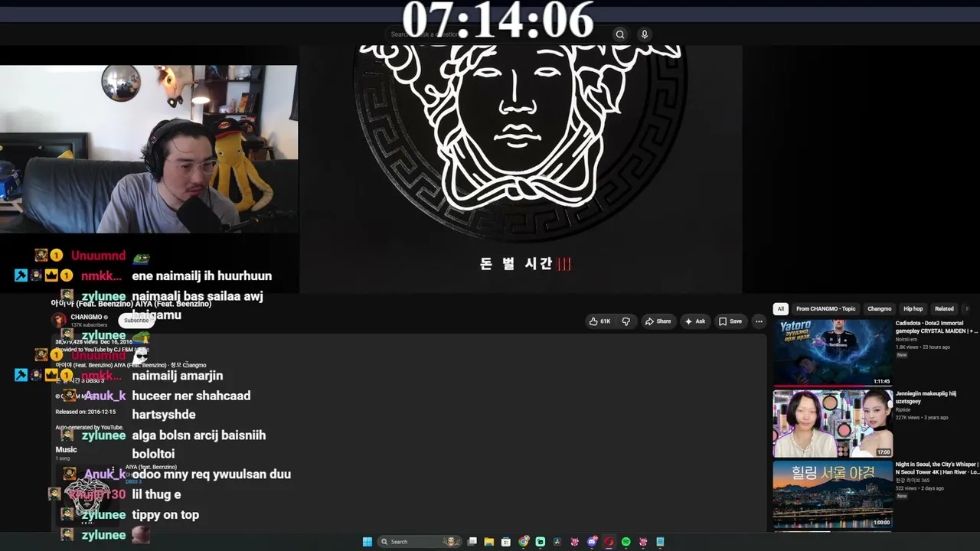This screenshot has width=980, height=551.
Task: Like the video with 61K likes
Action: [599, 321]
